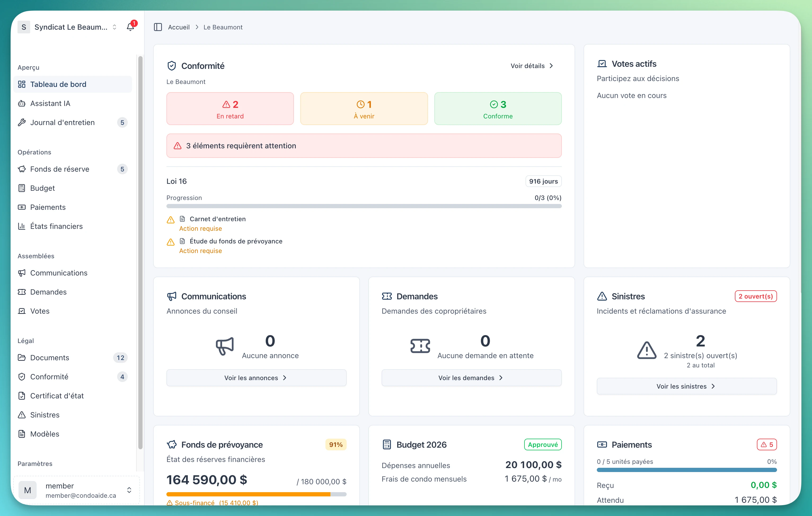
Task: Click the Fonds de réserve piggy bank icon
Action: tap(21, 169)
